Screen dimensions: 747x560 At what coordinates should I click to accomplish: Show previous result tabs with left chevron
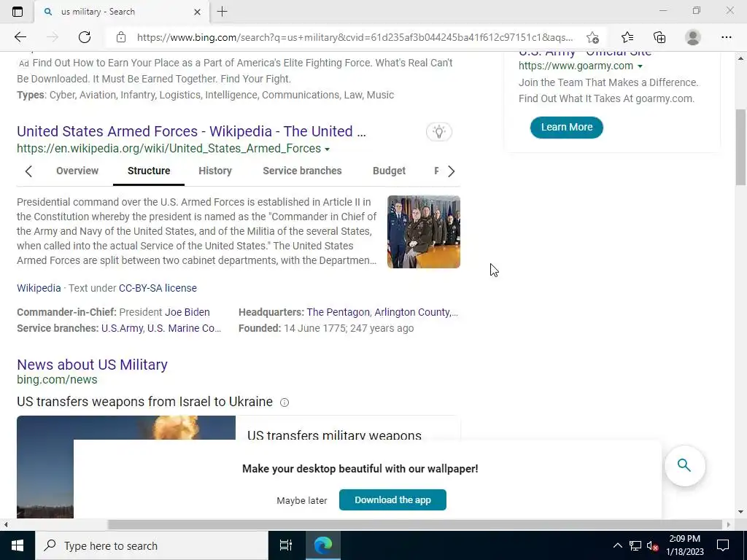[x=28, y=171]
